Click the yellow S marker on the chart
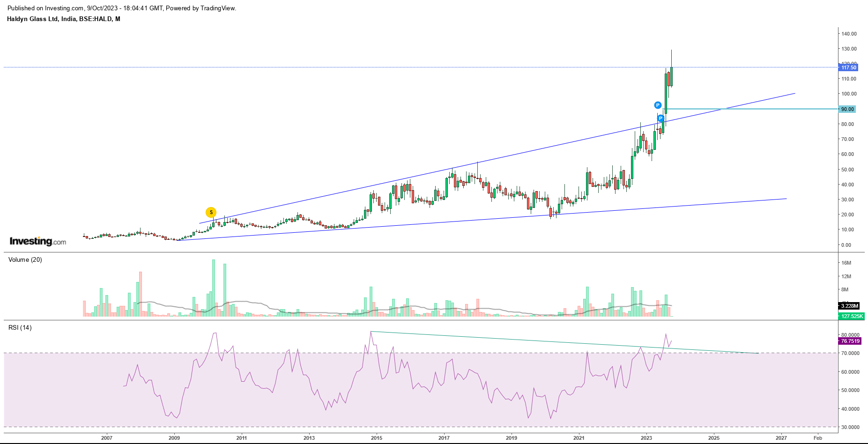This screenshot has width=868, height=444. tap(211, 212)
